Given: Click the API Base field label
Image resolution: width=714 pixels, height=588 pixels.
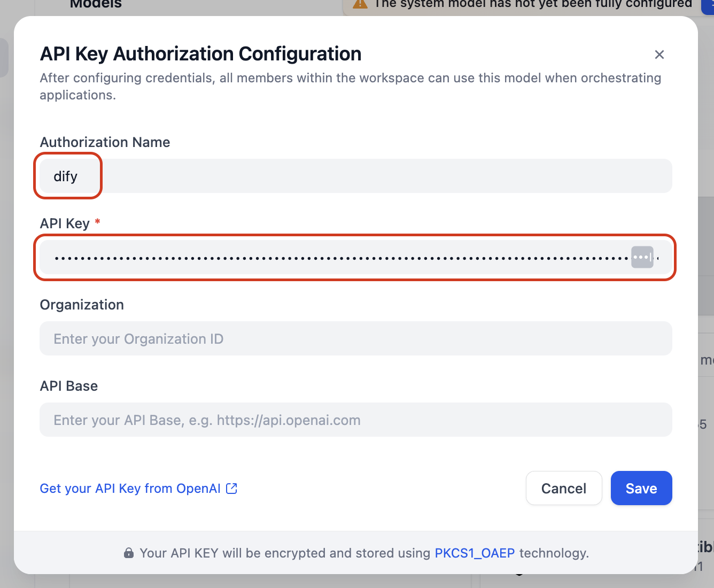Looking at the screenshot, I should pyautogui.click(x=69, y=386).
